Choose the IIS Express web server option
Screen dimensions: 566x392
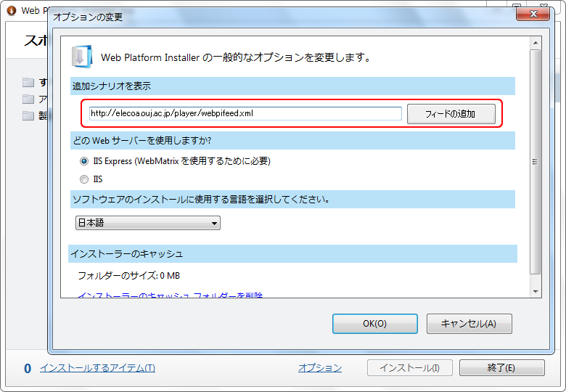(84, 161)
